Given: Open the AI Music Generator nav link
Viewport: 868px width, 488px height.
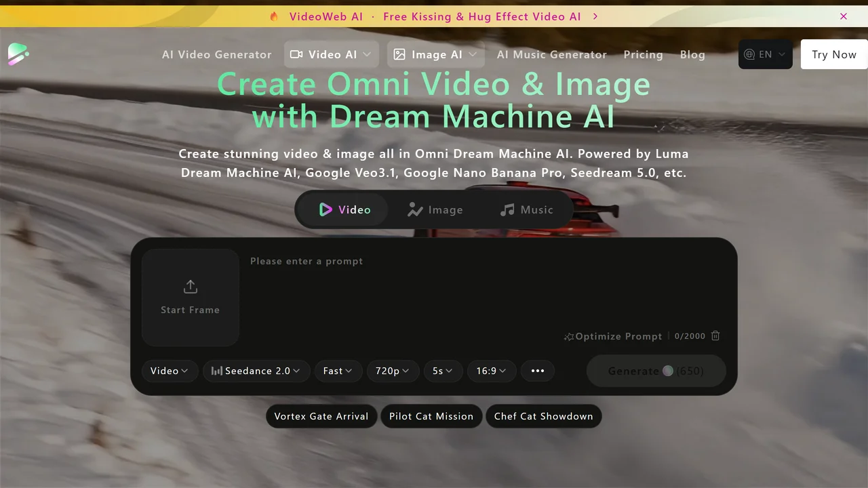Looking at the screenshot, I should pyautogui.click(x=552, y=54).
